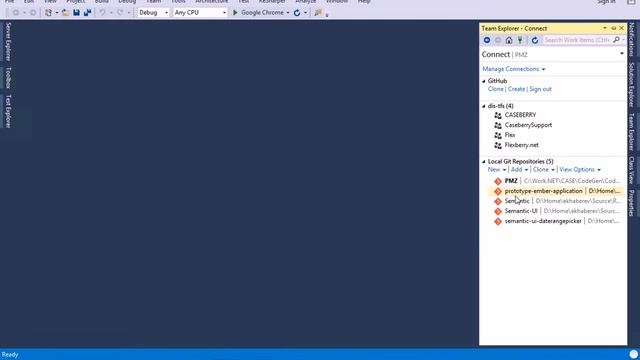Open the Team Explorer window position menu arrow
640x360 pixels.
click(x=605, y=28)
